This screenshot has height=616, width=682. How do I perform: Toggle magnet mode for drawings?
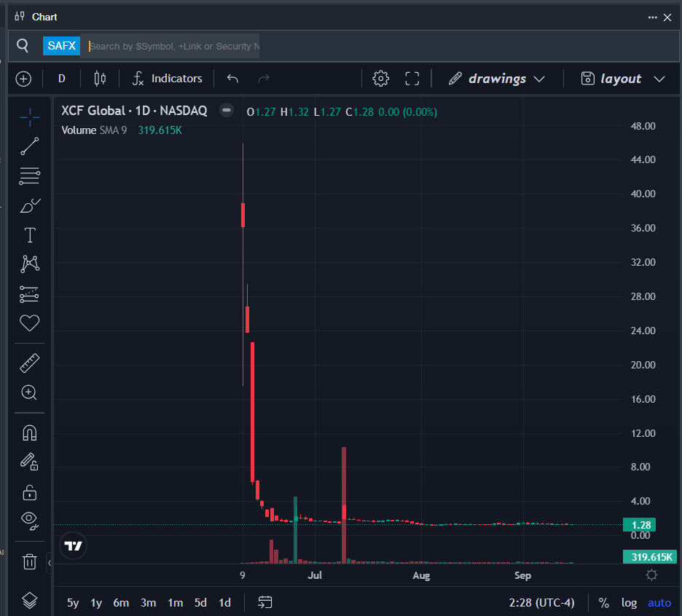pos(29,433)
